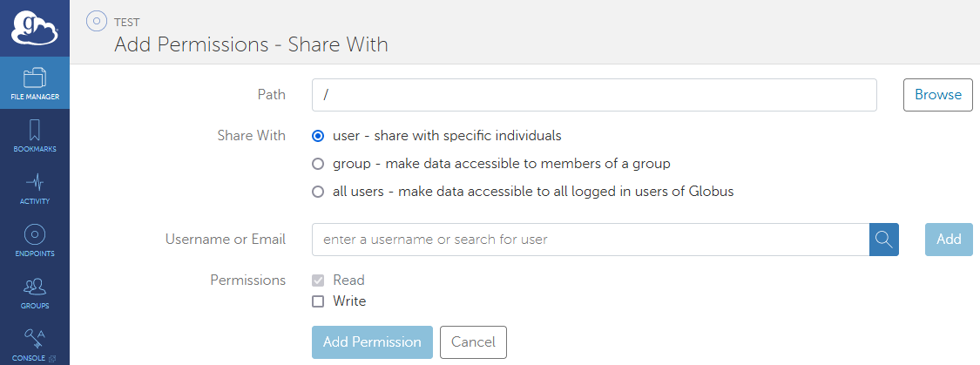
Task: Select the all users radio button
Action: coord(318,192)
